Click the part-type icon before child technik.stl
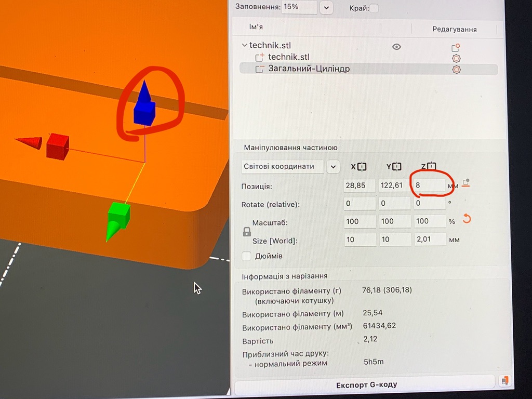Image resolution: width=532 pixels, height=399 pixels. 260,57
